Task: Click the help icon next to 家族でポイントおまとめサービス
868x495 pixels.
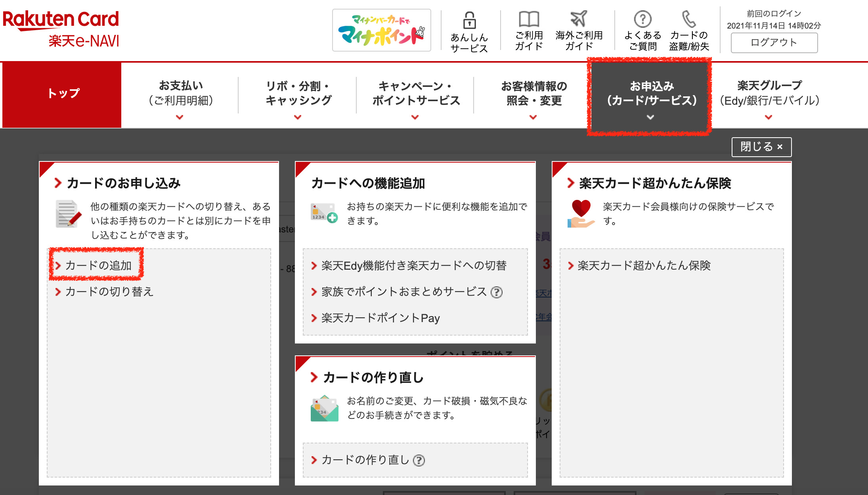Action: pyautogui.click(x=497, y=292)
